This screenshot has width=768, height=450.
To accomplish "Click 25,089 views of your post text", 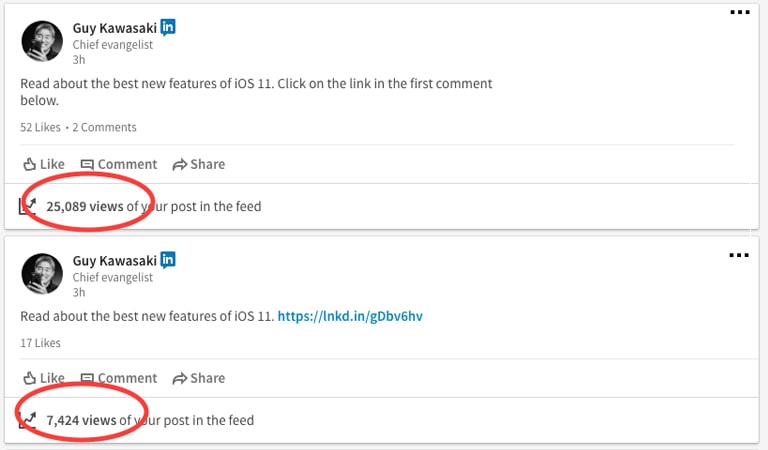I will 154,207.
